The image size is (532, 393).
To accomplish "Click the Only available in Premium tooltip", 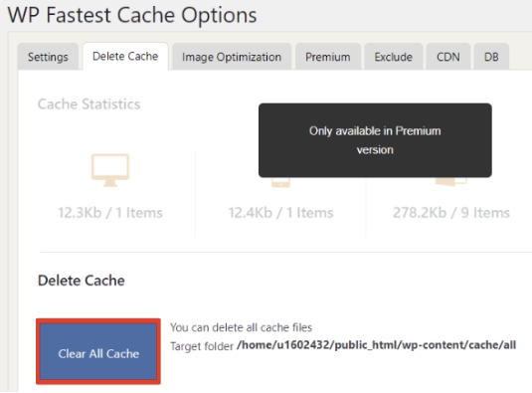I will click(x=375, y=140).
